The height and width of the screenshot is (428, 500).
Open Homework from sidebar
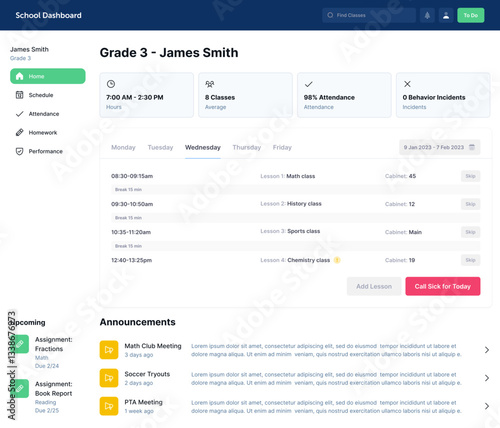coord(43,132)
